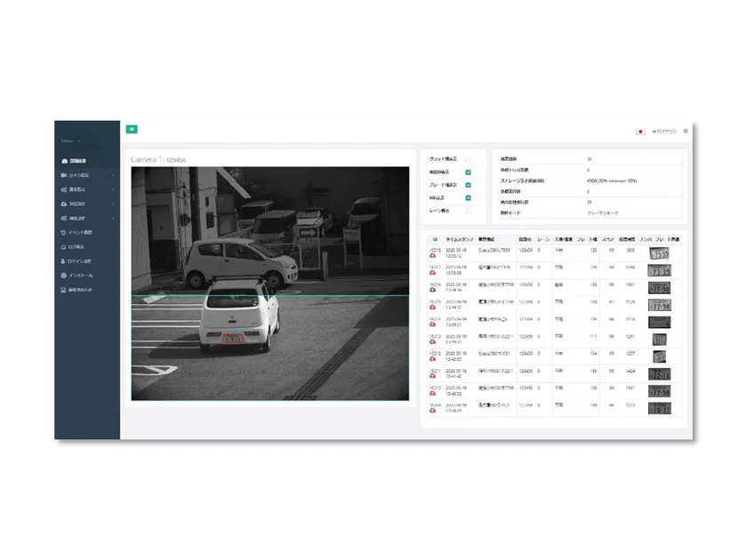Screen dimensions: 747x560
Task: Click the cloud upload icon for row 14214
Action: pyautogui.click(x=432, y=324)
